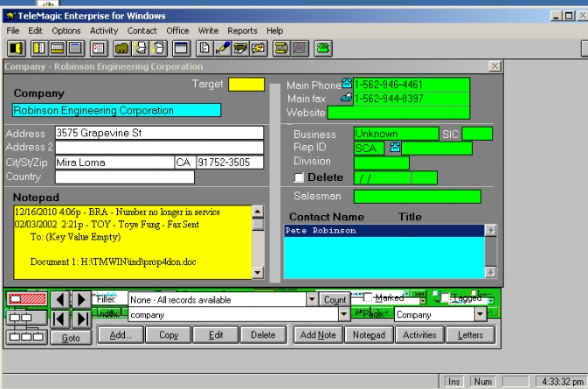Click the yellow scroll report icon

[281, 48]
